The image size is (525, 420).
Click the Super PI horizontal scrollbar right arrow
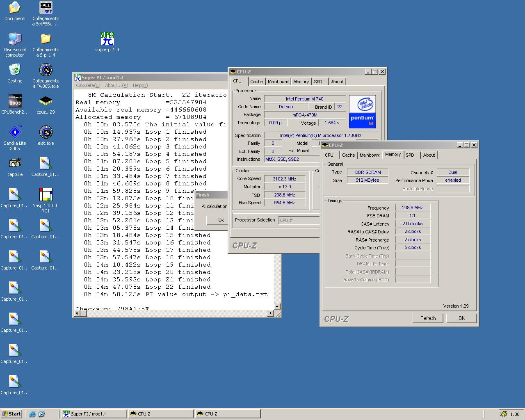point(271,313)
